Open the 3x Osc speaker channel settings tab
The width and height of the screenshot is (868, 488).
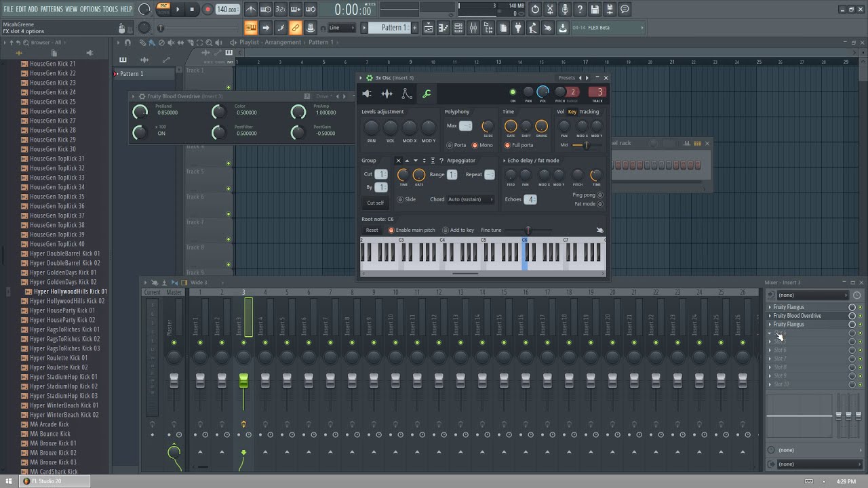point(368,94)
